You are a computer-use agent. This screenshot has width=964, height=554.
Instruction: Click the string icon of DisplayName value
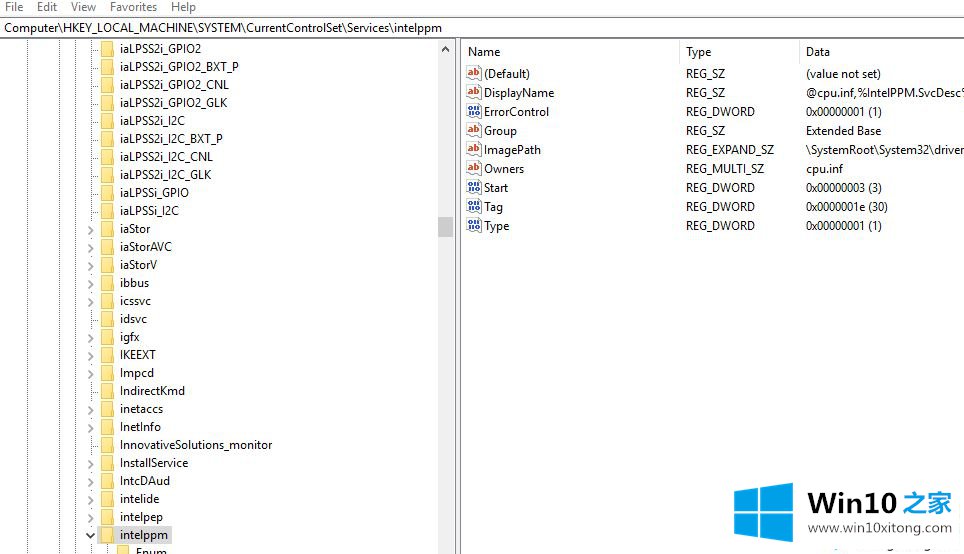point(473,92)
